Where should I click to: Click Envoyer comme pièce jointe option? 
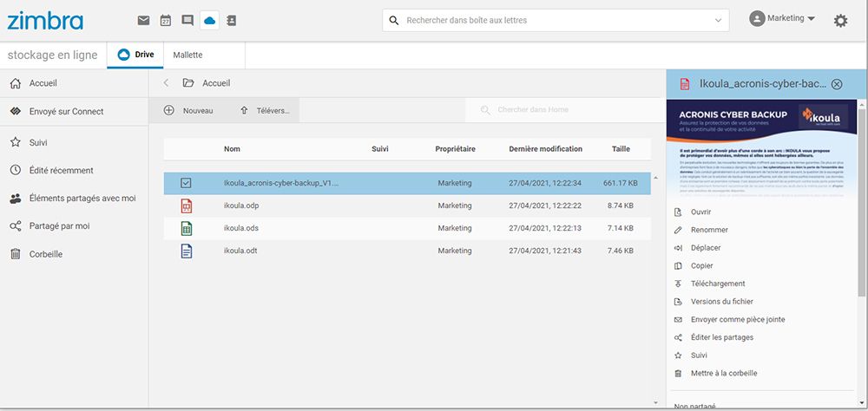coord(737,319)
